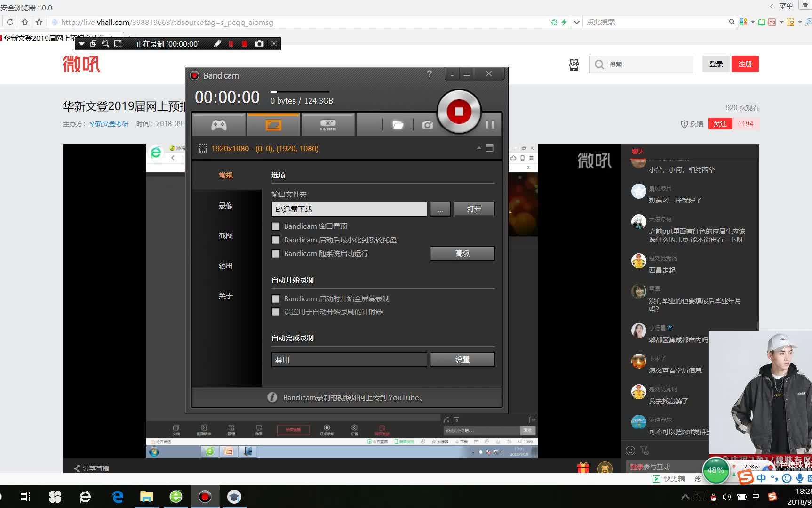
Task: Click the rectangle area select icon on recording bar
Action: [x=118, y=44]
